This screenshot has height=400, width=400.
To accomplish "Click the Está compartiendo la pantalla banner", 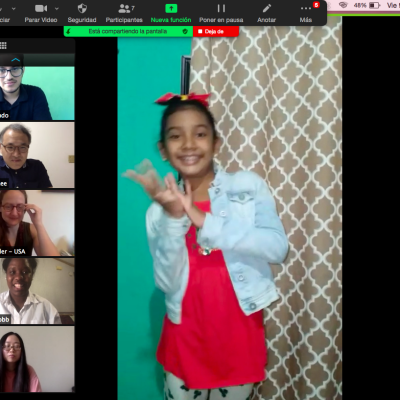I will (x=128, y=31).
